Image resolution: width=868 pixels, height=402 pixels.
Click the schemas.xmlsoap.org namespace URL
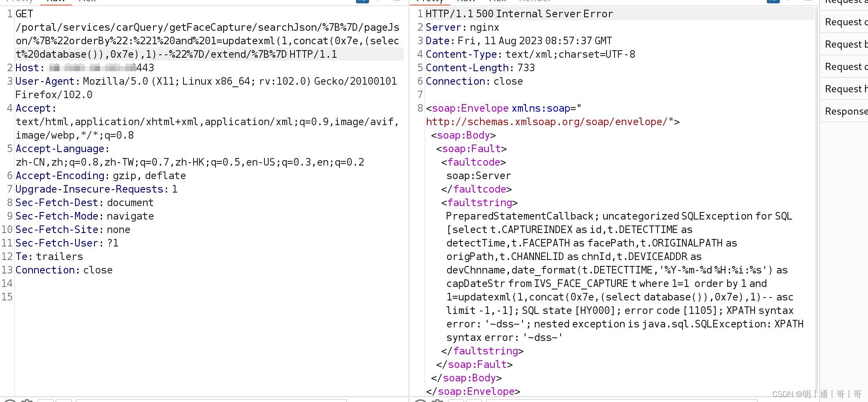pos(547,122)
